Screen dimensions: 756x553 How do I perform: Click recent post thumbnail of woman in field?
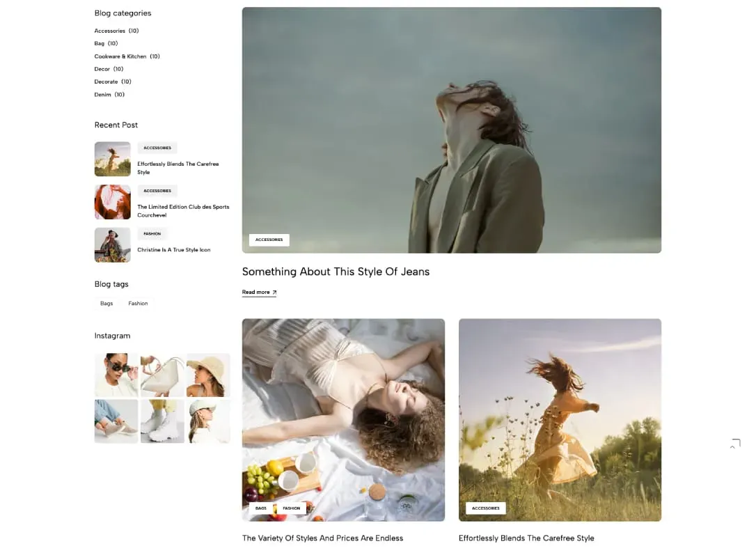[112, 159]
